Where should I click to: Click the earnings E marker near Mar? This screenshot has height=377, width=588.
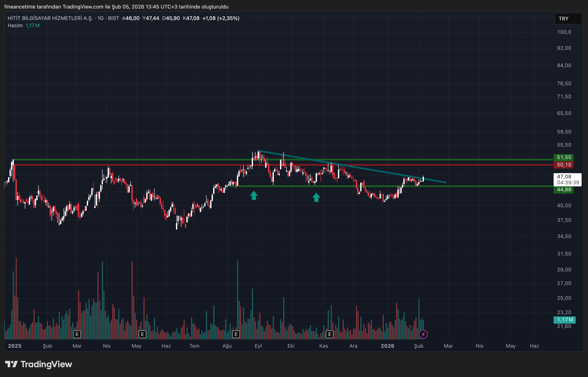[x=77, y=334]
